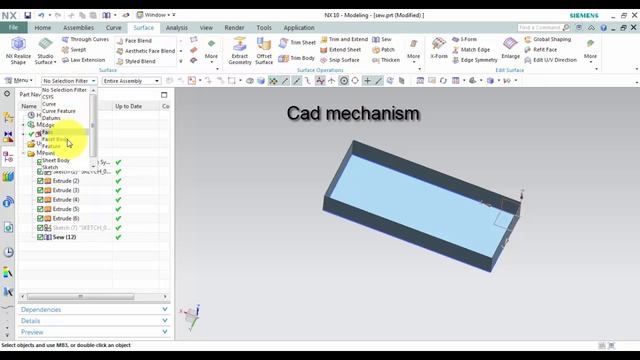
Task: Select the Trim Sheet tool
Action: coord(297,42)
